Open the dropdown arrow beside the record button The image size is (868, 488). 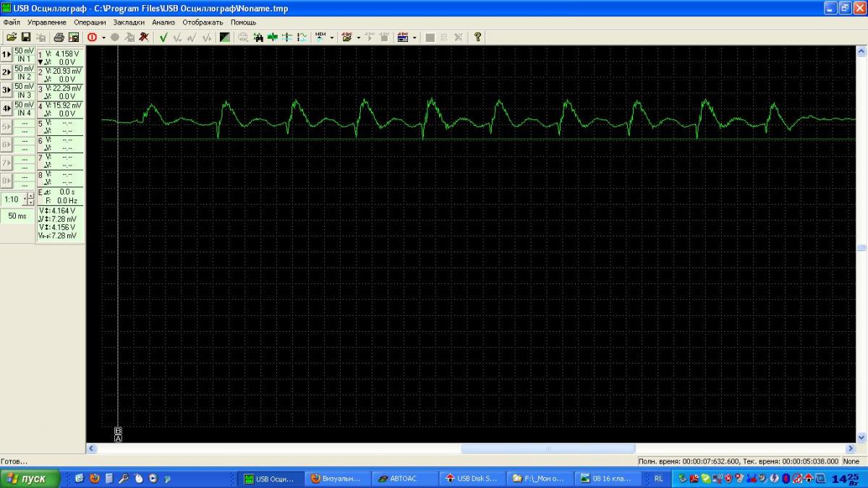pos(103,37)
